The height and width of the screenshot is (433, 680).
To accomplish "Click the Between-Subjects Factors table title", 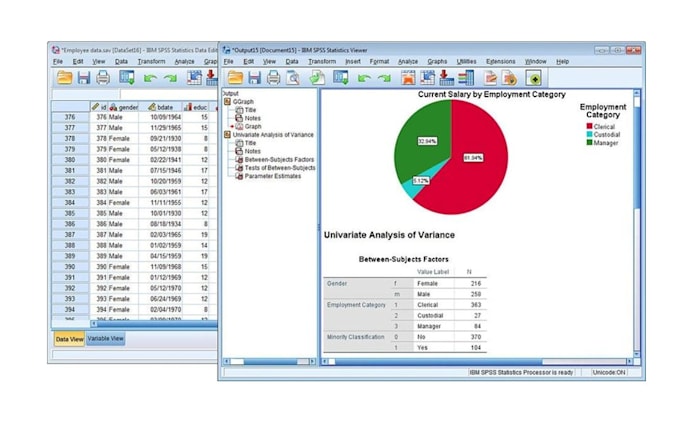I will pyautogui.click(x=404, y=259).
